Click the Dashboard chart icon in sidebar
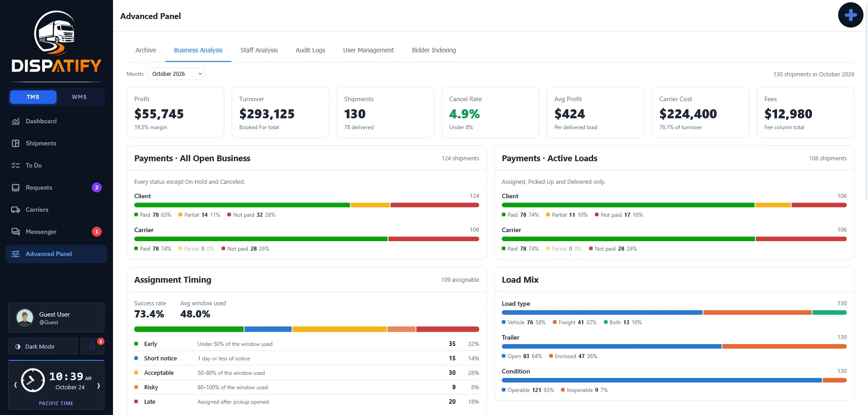 coord(16,121)
